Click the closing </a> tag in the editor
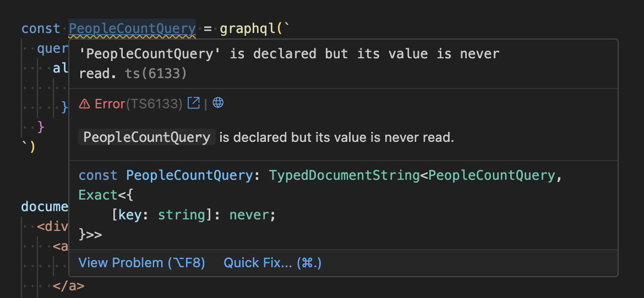This screenshot has height=298, width=644. pos(69,286)
